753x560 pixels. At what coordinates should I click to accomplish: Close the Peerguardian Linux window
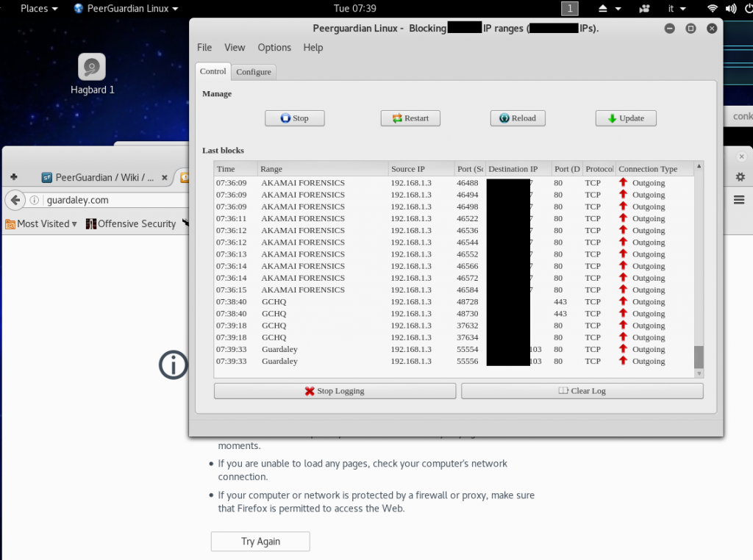[712, 29]
